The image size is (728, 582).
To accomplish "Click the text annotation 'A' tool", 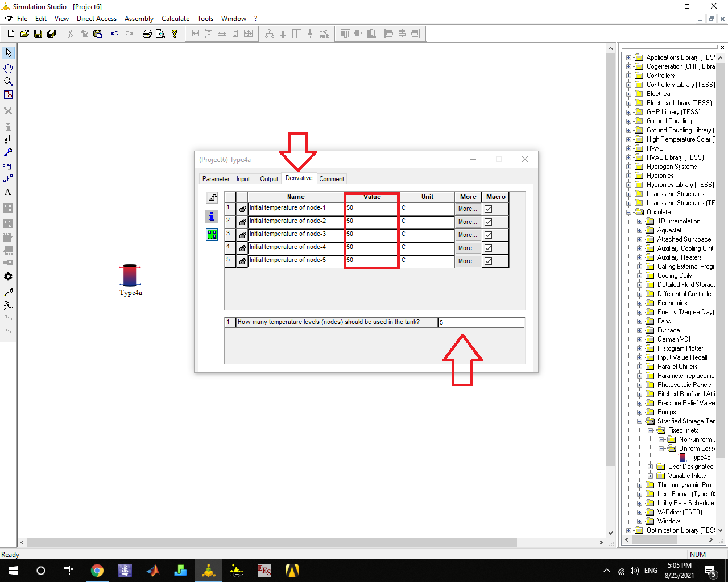I will coord(8,192).
